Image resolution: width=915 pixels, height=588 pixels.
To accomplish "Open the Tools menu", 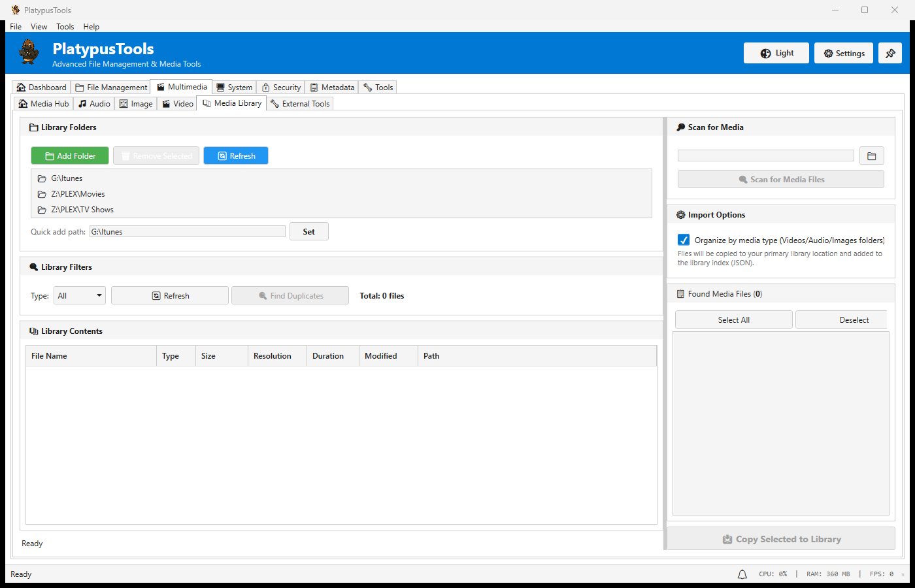I will click(65, 27).
